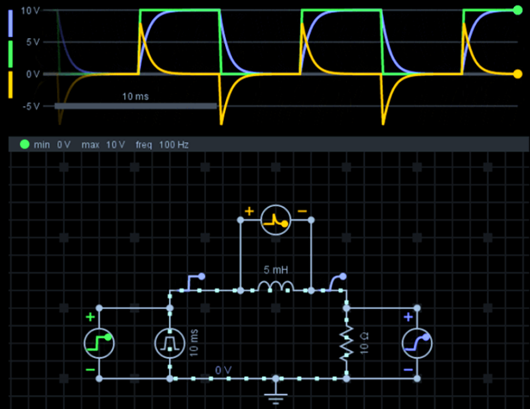The width and height of the screenshot is (530, 409).
Task: Click the 10 ms source period label
Action: pyautogui.click(x=194, y=343)
